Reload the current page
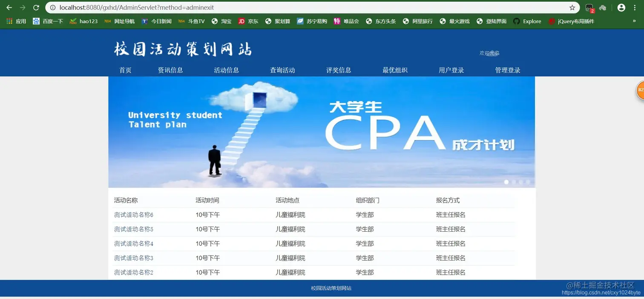This screenshot has width=644, height=299. [x=36, y=7]
